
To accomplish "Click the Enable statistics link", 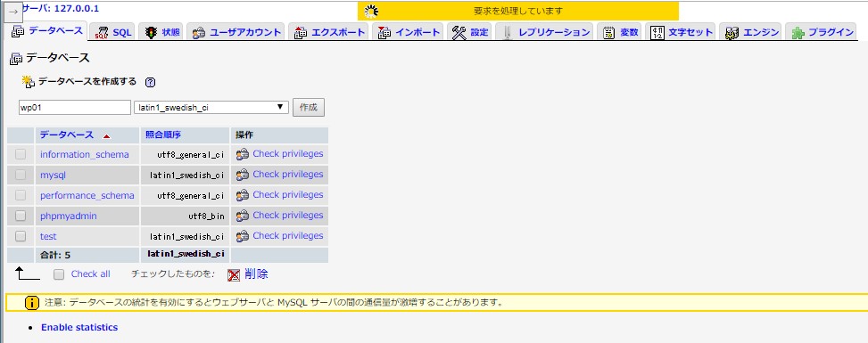I will (79, 327).
